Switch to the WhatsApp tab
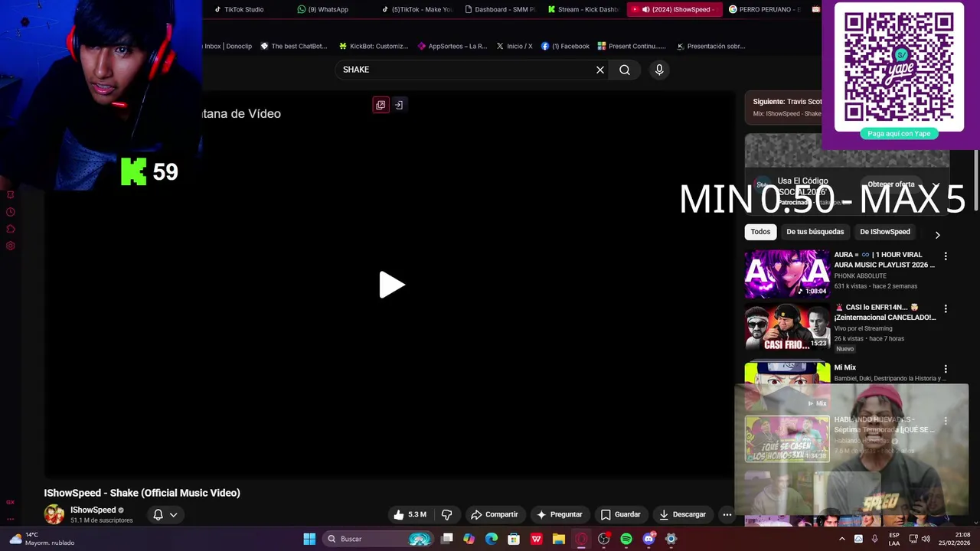Image resolution: width=980 pixels, height=551 pixels. (322, 9)
